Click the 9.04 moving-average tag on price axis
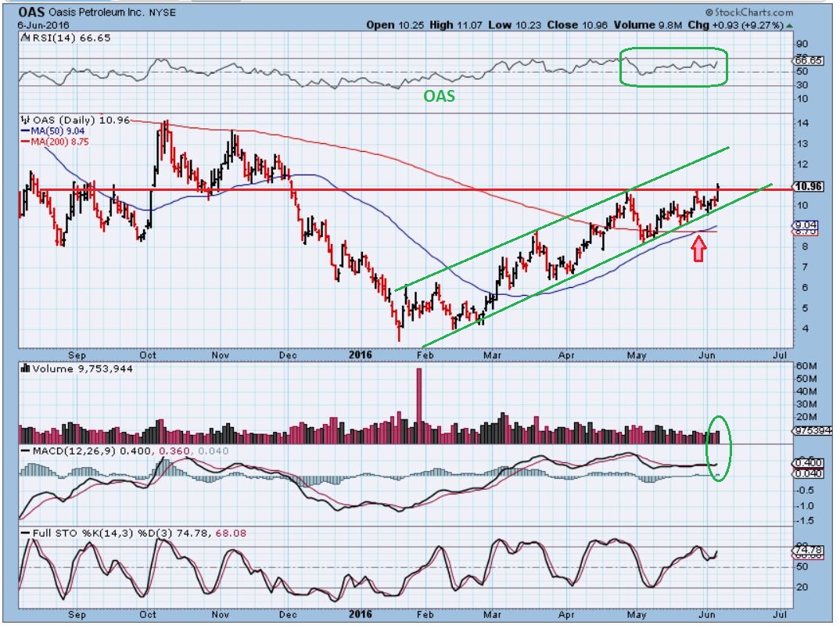The height and width of the screenshot is (629, 840). [x=806, y=225]
